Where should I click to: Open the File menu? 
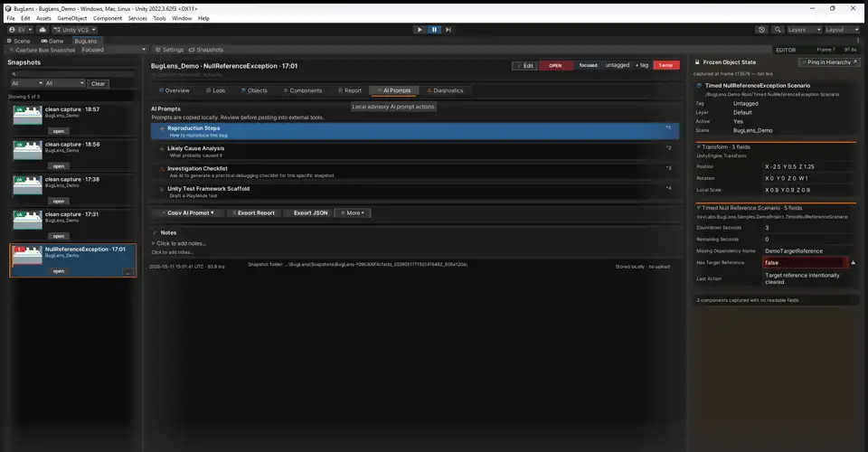click(11, 18)
